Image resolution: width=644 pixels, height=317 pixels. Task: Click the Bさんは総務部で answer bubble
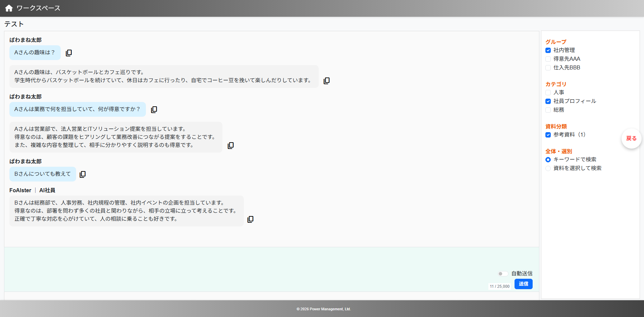tap(126, 211)
